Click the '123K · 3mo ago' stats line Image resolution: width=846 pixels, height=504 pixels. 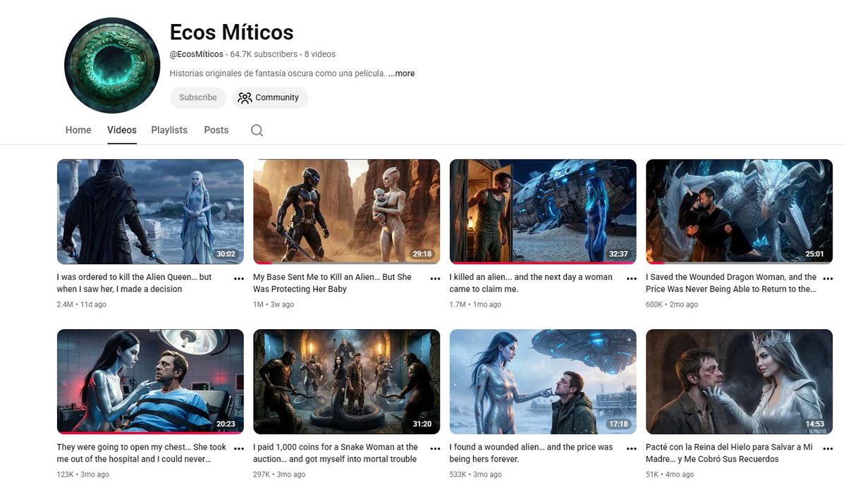pos(83,474)
